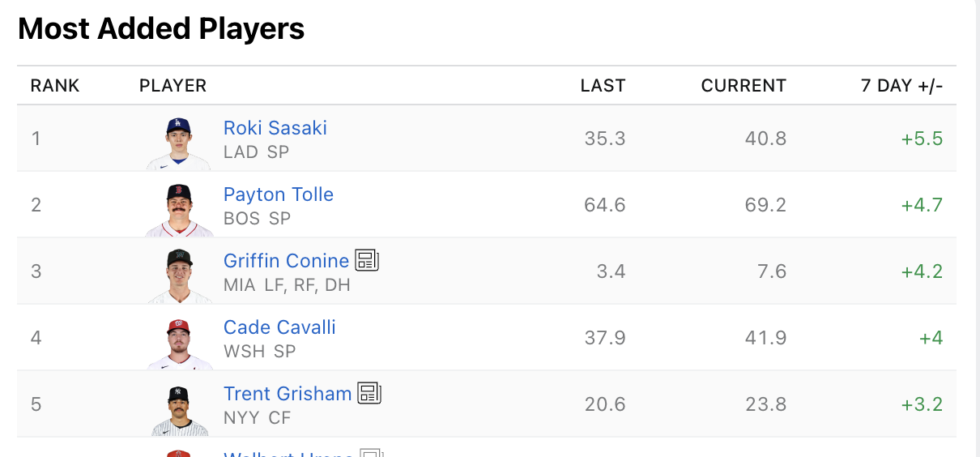The height and width of the screenshot is (457, 980).
Task: Open the news note icon beside Griffin Conine
Action: point(368,260)
